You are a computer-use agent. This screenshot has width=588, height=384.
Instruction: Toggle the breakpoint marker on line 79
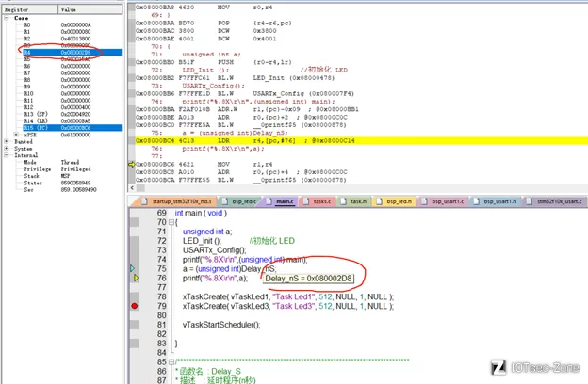(134, 306)
